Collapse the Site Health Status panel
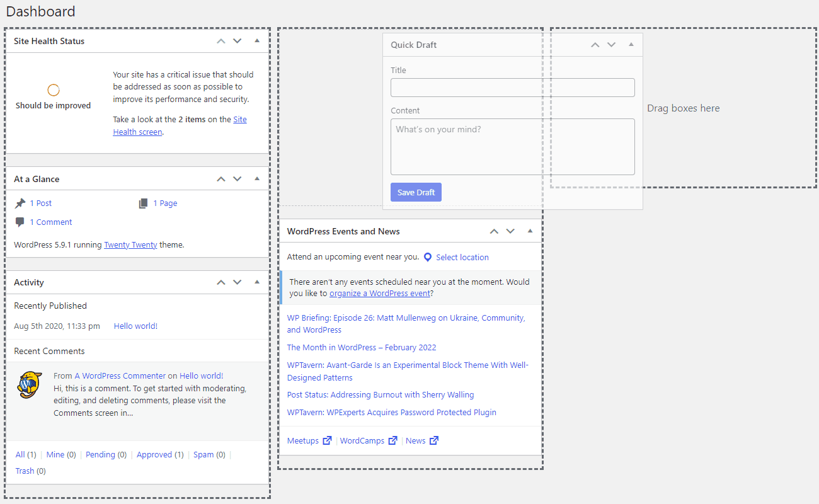The height and width of the screenshot is (504, 819). click(257, 41)
